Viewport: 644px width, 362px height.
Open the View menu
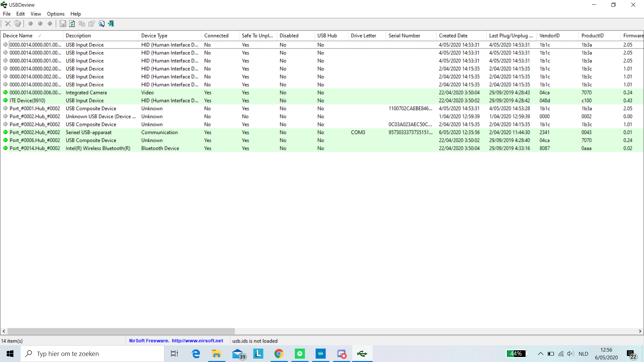(36, 14)
